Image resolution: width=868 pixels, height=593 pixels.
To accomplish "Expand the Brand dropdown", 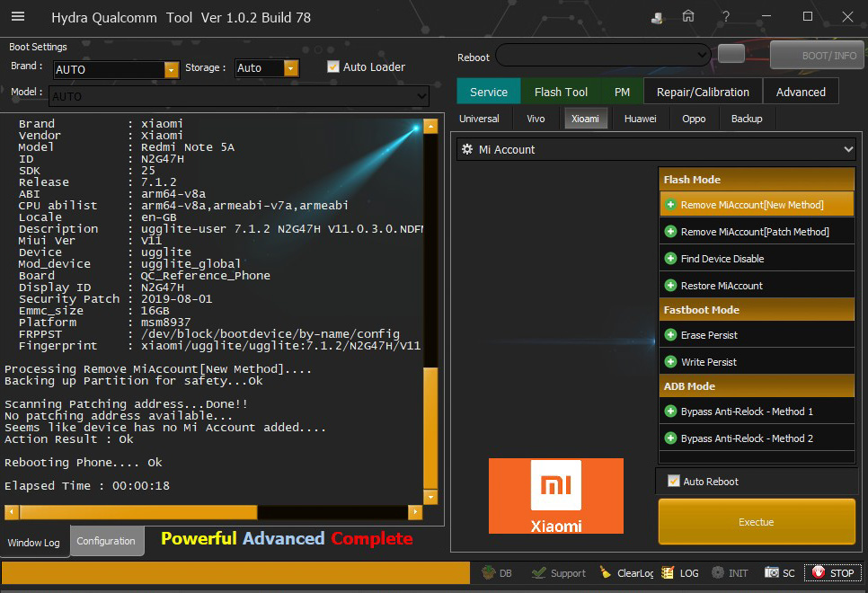I will pos(171,70).
